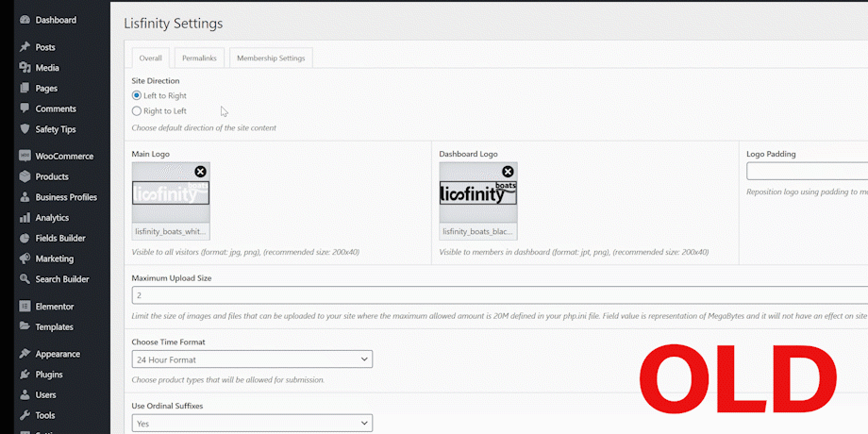Click the Maximum Upload Size field
Image resolution: width=868 pixels, height=434 pixels.
498,295
